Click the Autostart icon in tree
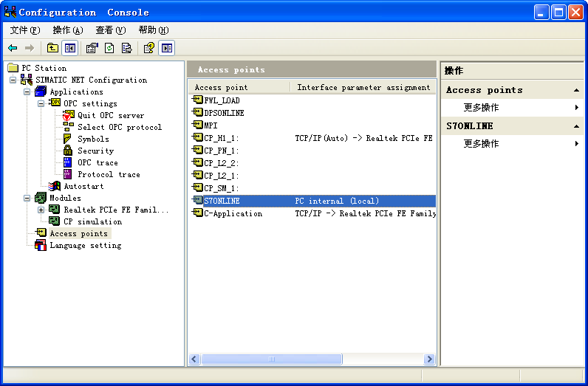Image resolution: width=588 pixels, height=386 pixels. 55,186
